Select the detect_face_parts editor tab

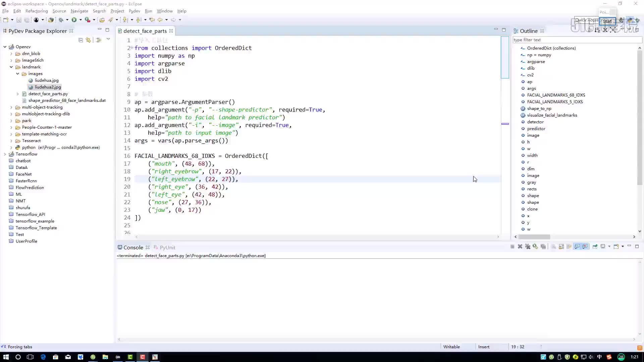coord(145,31)
